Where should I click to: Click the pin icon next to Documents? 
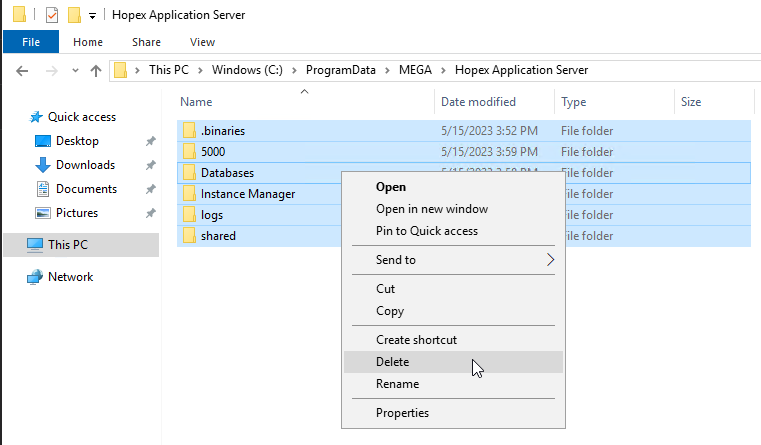[x=150, y=189]
